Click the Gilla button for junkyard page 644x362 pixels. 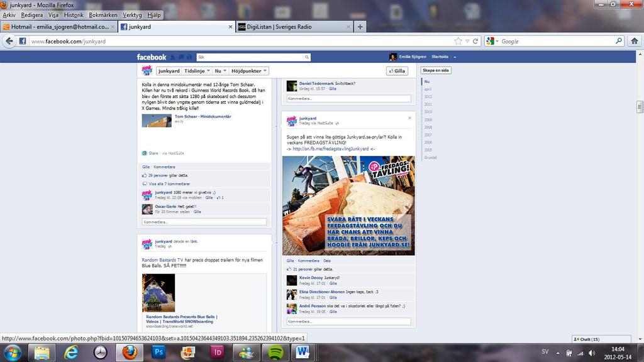point(397,71)
